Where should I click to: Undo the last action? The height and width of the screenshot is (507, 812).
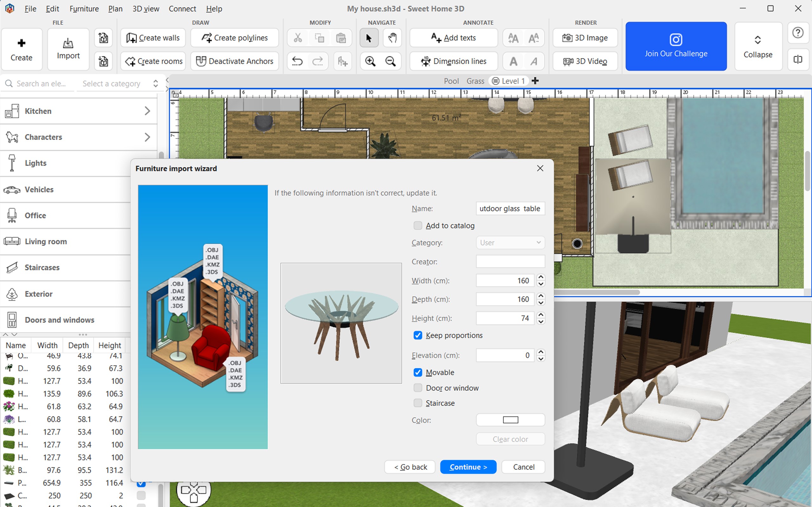(x=297, y=61)
